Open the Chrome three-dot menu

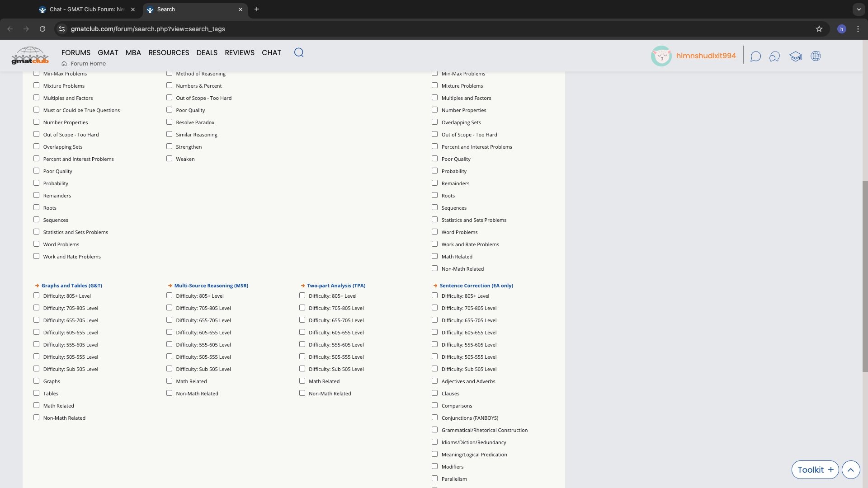pos(858,29)
